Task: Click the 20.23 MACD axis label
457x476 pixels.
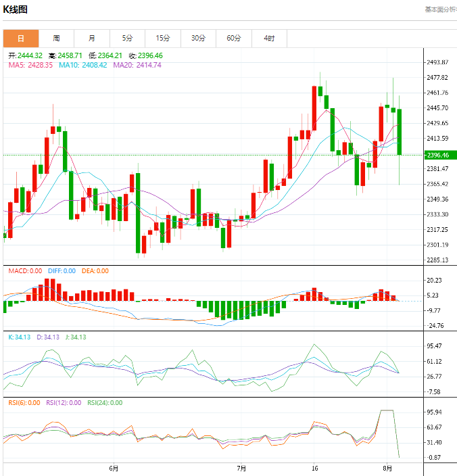Action: click(434, 280)
